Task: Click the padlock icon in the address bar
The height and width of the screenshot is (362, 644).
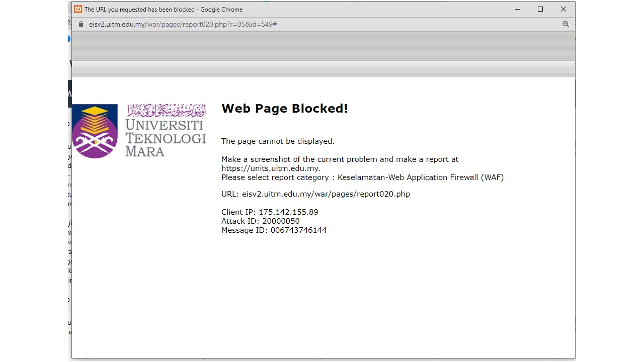Action: pos(80,24)
